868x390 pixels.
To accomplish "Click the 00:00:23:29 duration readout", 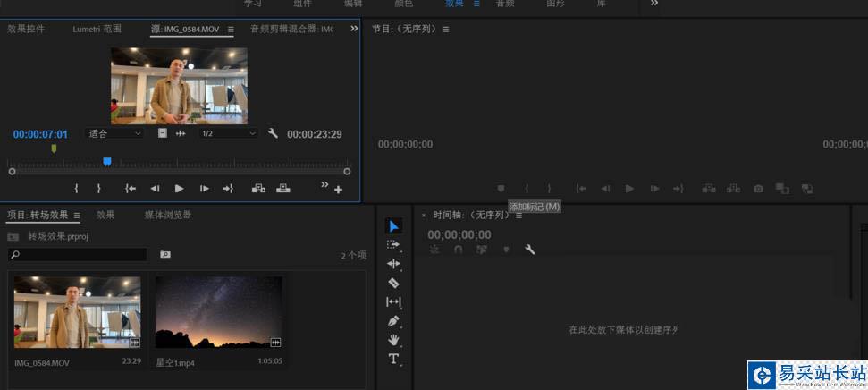I will click(315, 134).
